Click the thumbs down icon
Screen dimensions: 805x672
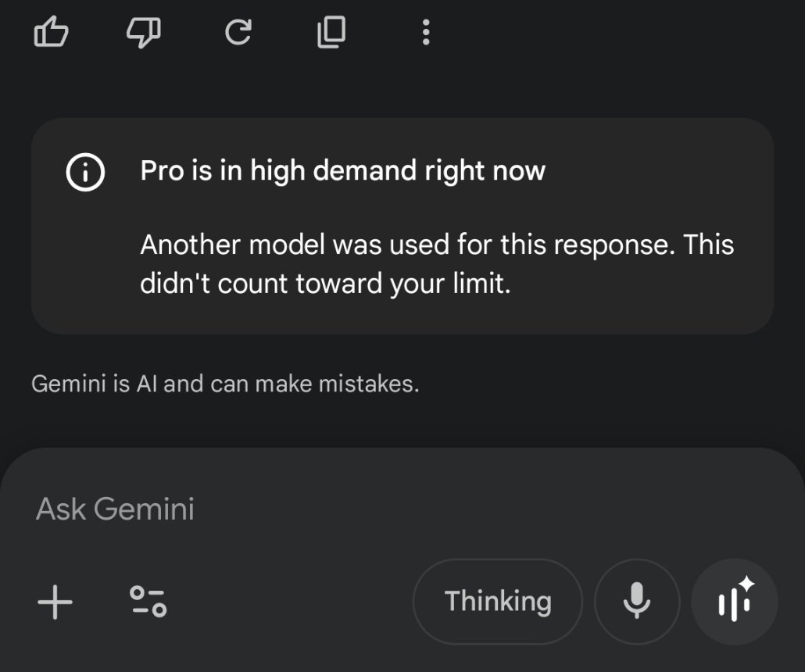144,33
